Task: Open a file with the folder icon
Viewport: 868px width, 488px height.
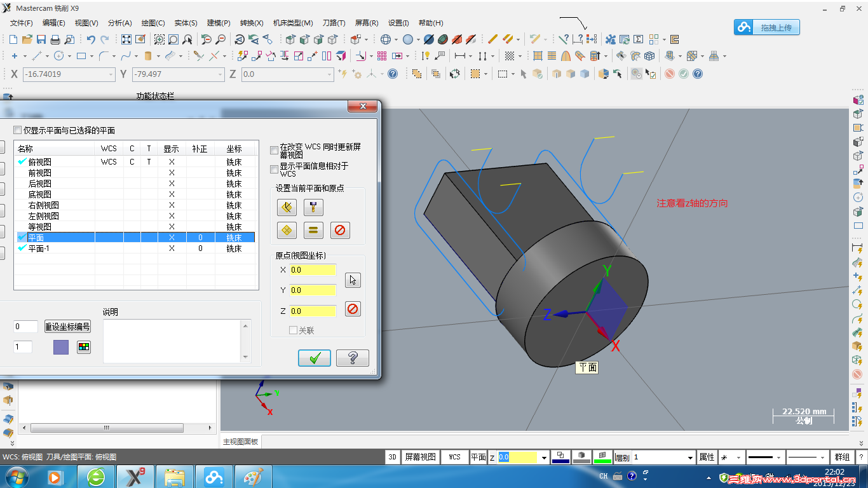Action: pos(27,39)
